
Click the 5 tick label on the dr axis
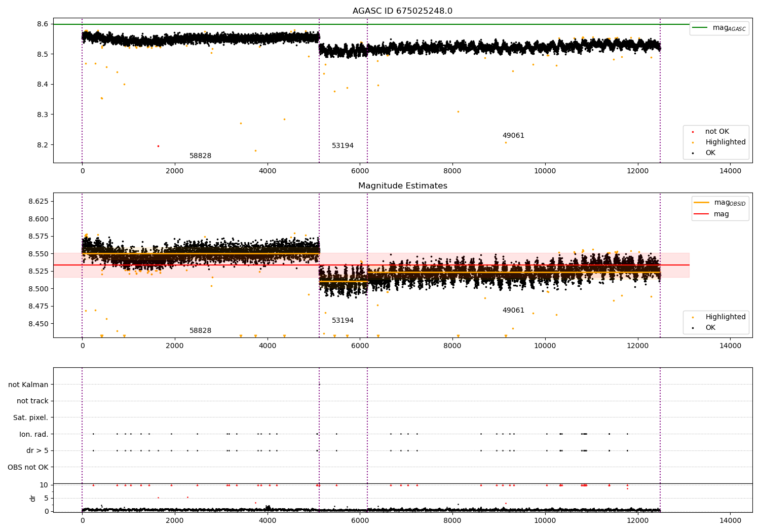[46, 499]
